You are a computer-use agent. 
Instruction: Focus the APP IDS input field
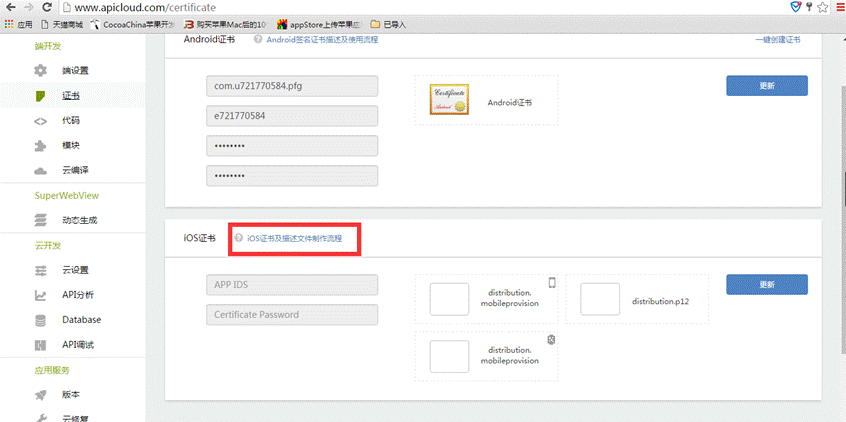tap(292, 284)
